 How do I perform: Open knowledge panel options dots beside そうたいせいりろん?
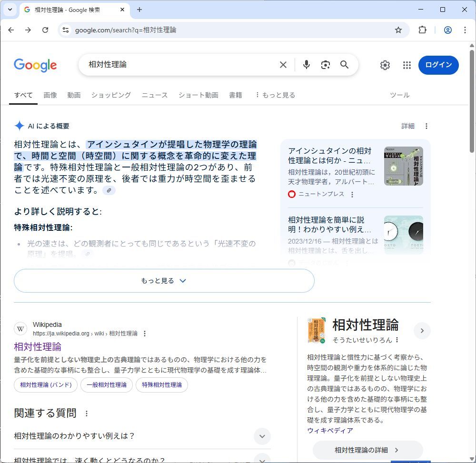point(397,340)
